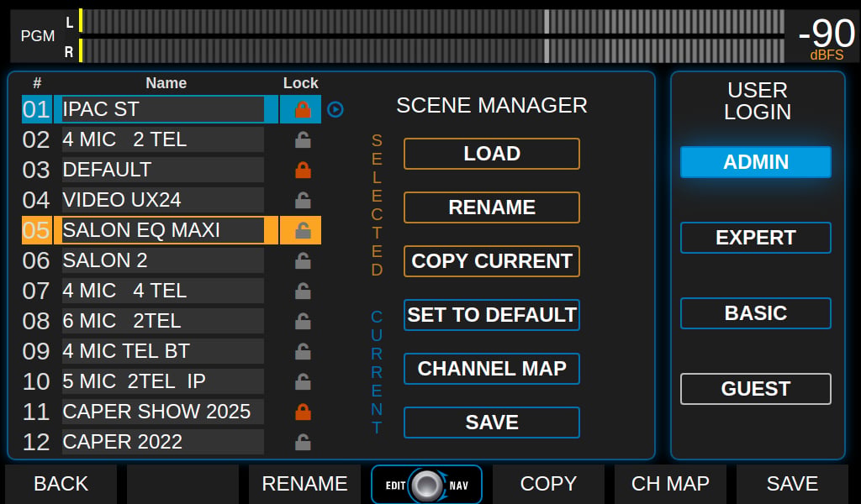Select scene row 4 MIC 2 TEL
This screenshot has height=504, width=861.
pyautogui.click(x=163, y=139)
